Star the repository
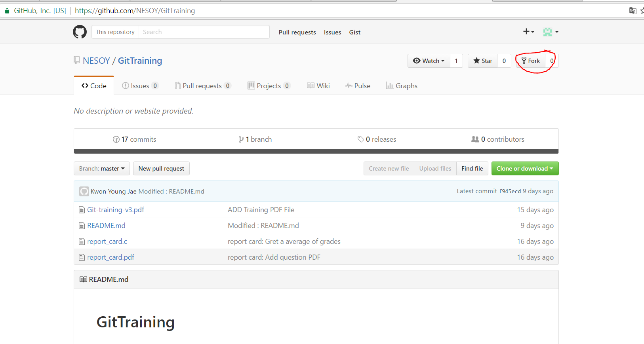Viewport: 644px width, 344px height. tap(483, 61)
